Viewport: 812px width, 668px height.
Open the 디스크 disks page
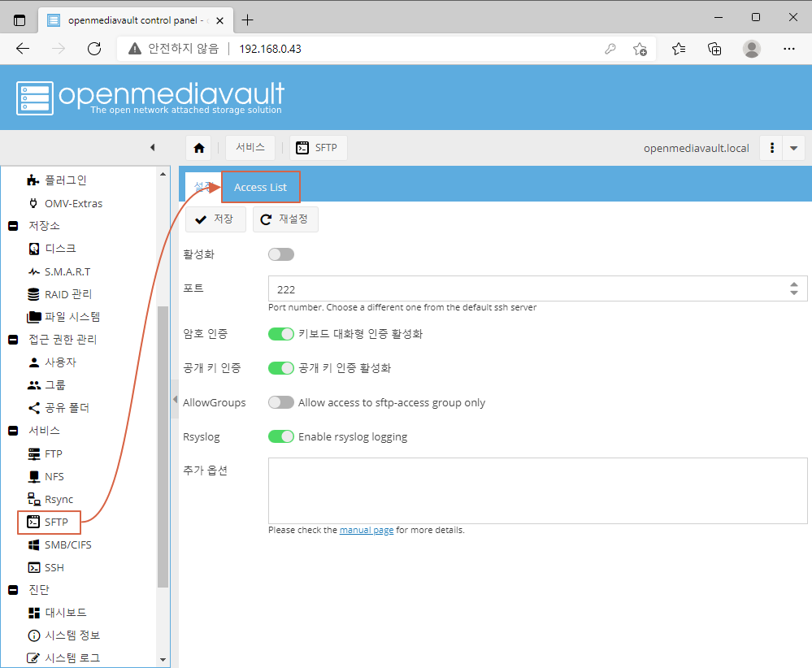(52, 249)
